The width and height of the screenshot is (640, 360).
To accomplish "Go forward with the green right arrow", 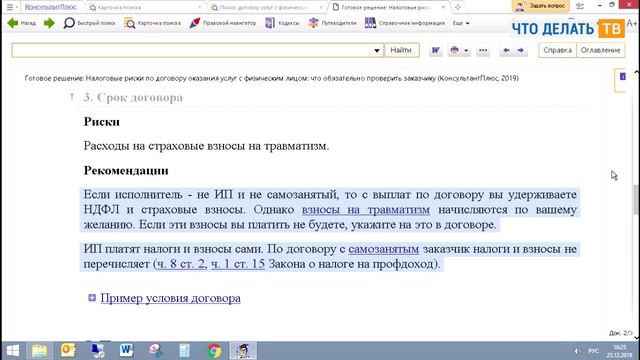I will 49,23.
